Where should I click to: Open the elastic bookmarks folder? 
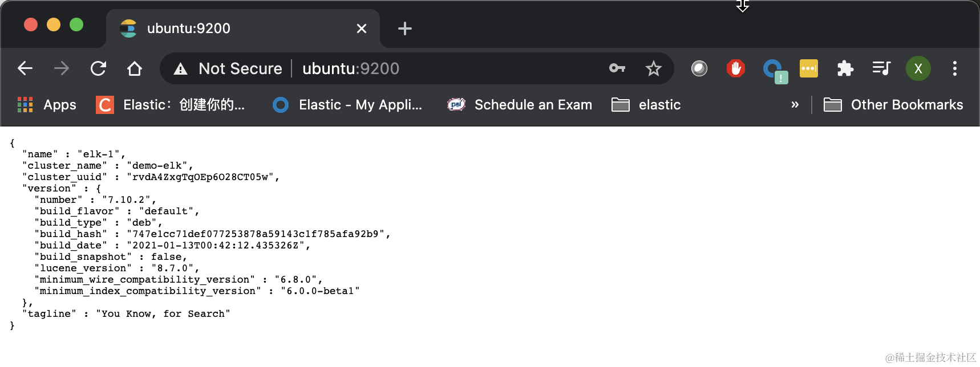[646, 105]
